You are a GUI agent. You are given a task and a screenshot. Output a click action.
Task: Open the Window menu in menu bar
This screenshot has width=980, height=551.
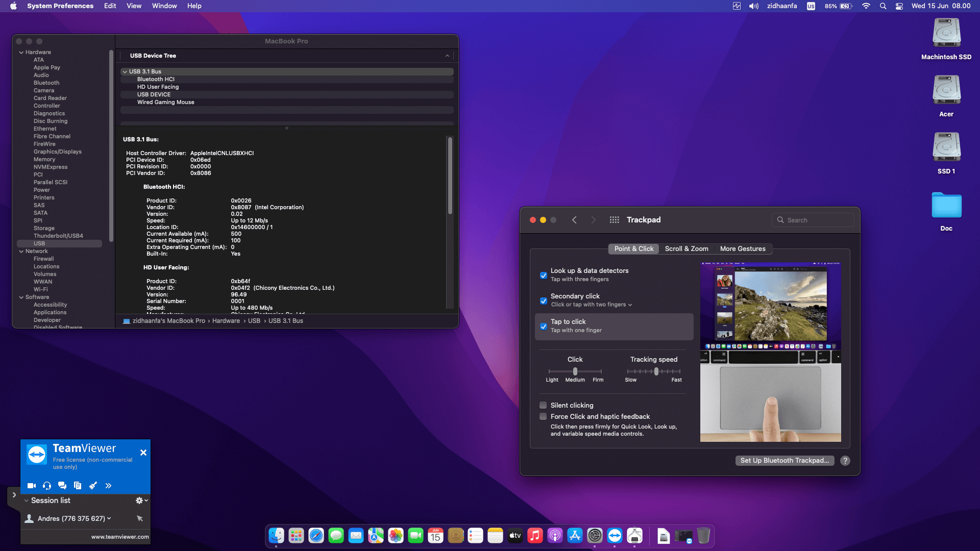164,6
